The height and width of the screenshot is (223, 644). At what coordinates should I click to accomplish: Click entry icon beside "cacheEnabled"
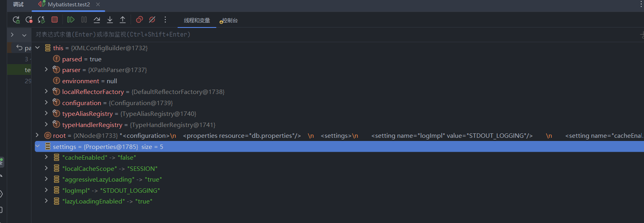tap(57, 157)
